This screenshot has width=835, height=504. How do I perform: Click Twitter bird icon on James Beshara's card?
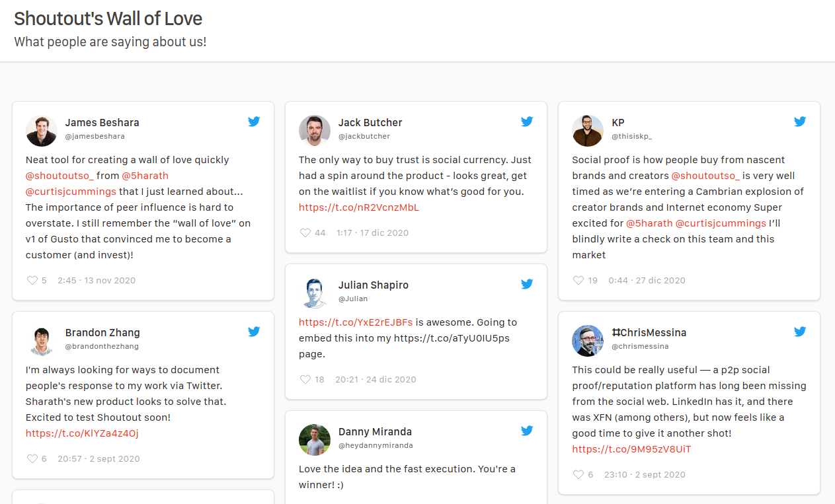[254, 122]
